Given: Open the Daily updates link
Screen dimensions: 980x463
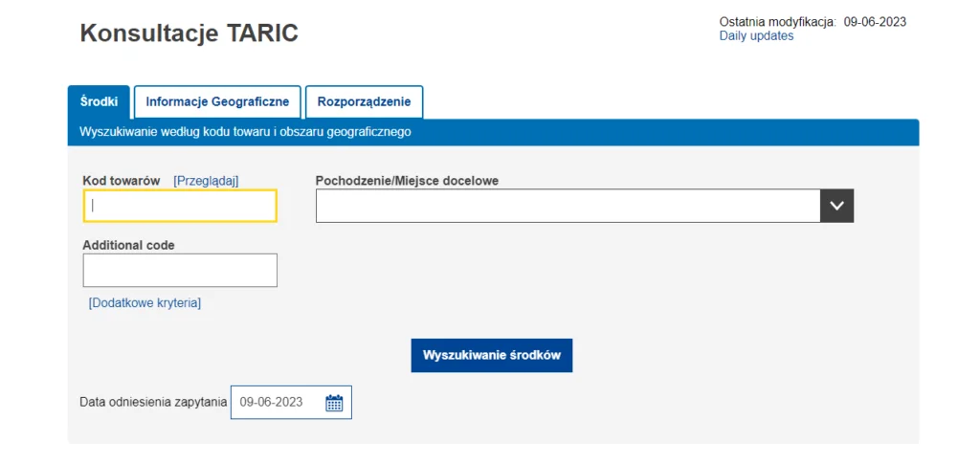Looking at the screenshot, I should coord(756,35).
